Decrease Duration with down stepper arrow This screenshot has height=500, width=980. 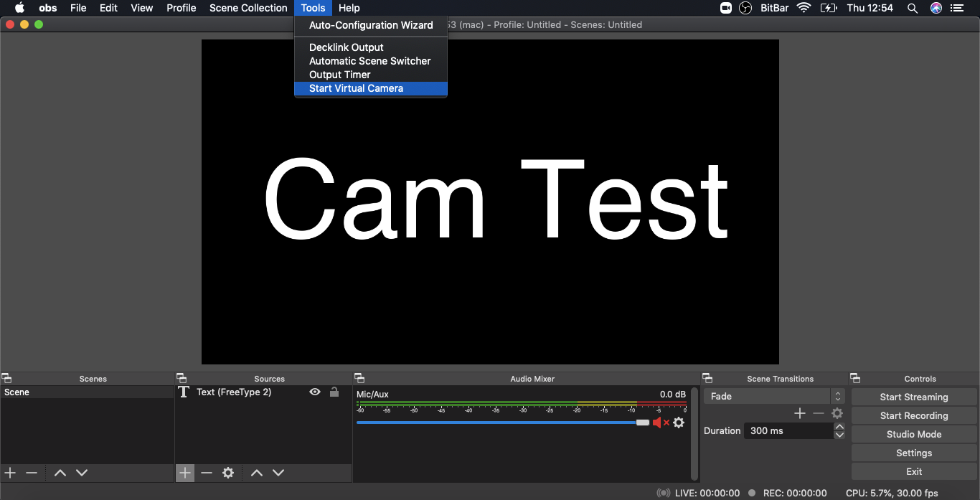(839, 435)
